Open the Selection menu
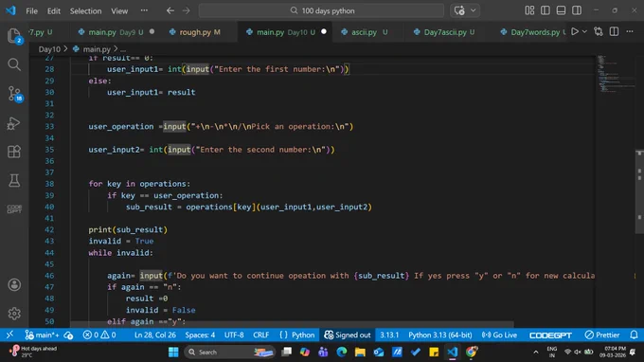The width and height of the screenshot is (644, 362). (x=85, y=11)
